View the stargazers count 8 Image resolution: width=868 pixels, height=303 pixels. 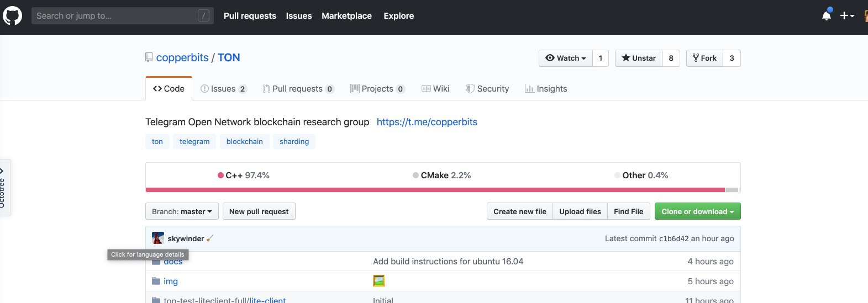click(671, 58)
